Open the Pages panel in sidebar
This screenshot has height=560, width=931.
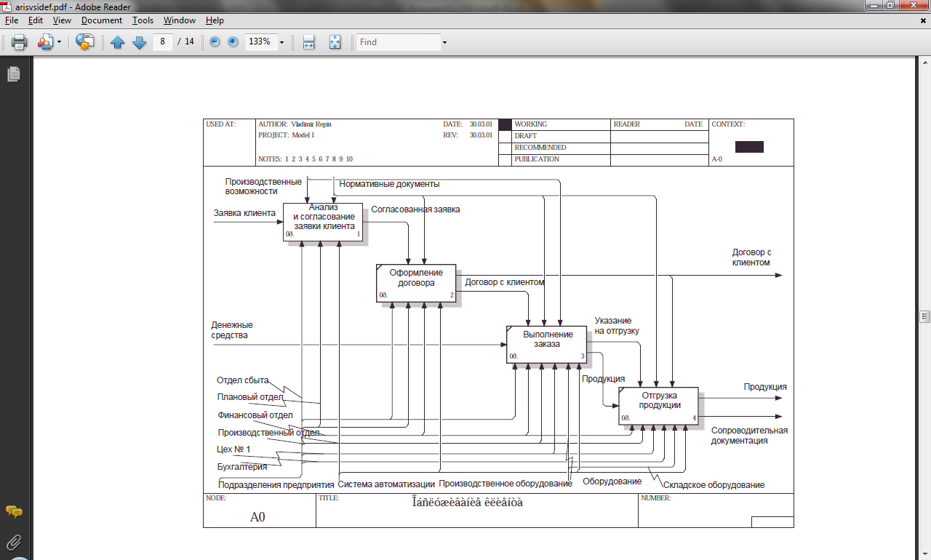[13, 74]
